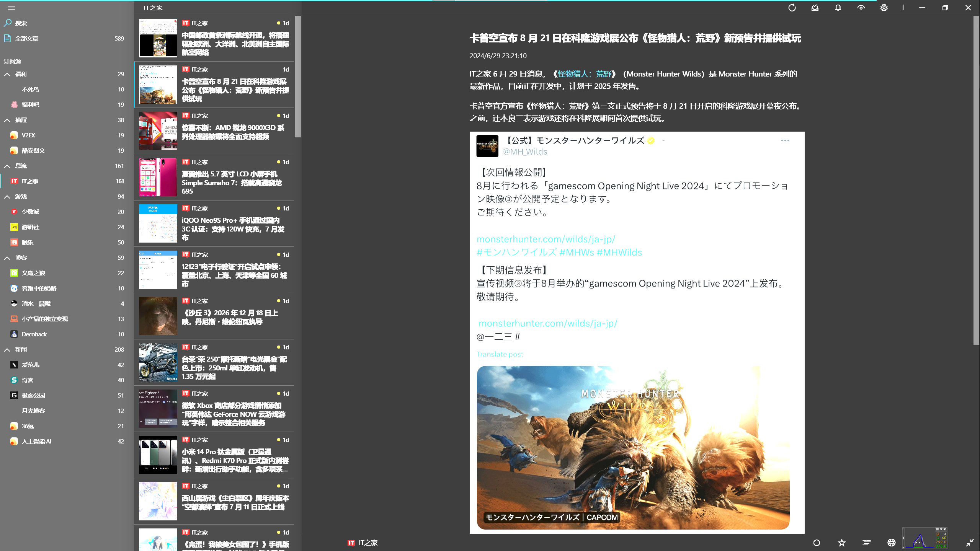Click the article content scrollbar
Screen dimensions: 980x551
tap(976, 180)
